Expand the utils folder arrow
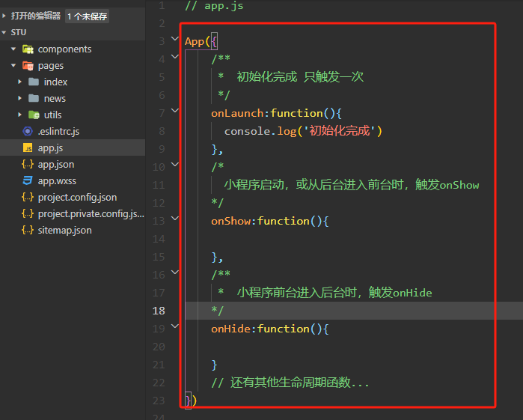The width and height of the screenshot is (523, 420). pyautogui.click(x=19, y=115)
